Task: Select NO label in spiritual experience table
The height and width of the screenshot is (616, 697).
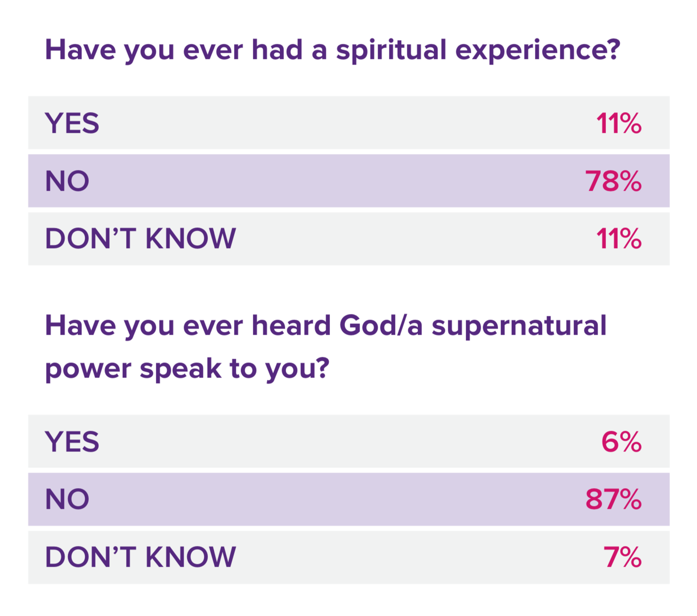Action: point(67,181)
